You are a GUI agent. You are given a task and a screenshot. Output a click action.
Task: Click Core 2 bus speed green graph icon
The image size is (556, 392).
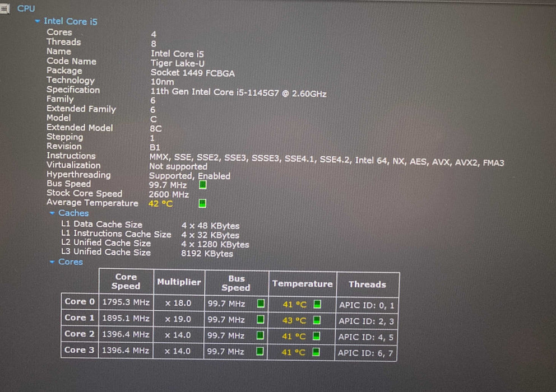pyautogui.click(x=260, y=335)
